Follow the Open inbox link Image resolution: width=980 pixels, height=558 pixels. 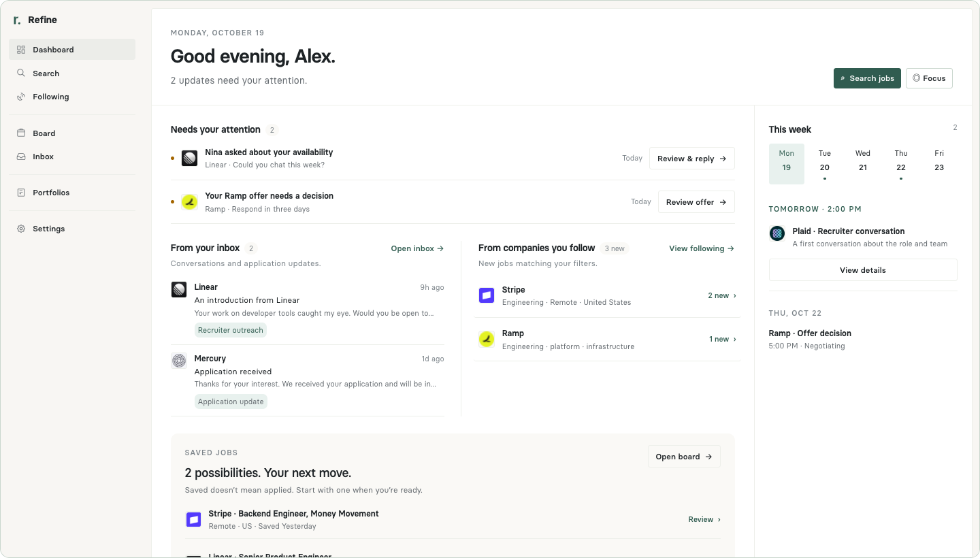coord(417,248)
